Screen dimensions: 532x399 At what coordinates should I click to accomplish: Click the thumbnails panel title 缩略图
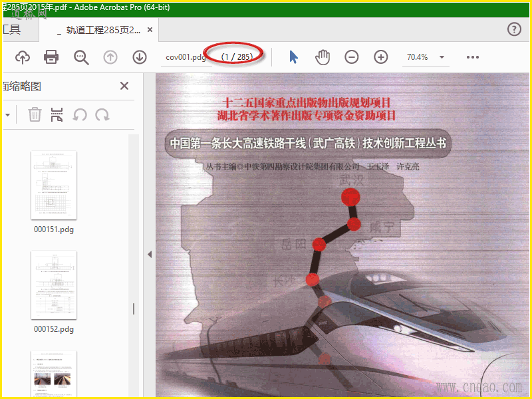[22, 86]
